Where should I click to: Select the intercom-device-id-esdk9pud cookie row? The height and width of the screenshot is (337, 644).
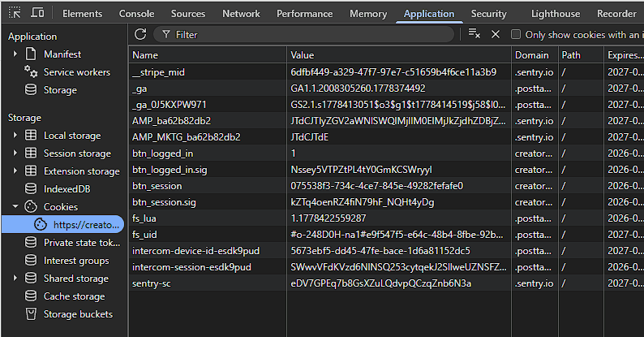[386, 251]
